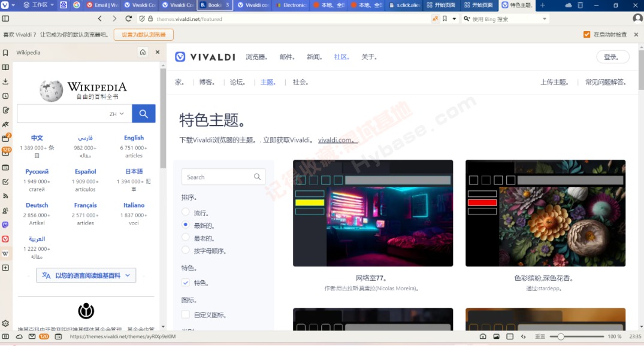The height and width of the screenshot is (346, 644).
Task: Check the 自定义图标 checkbox
Action: point(186,314)
